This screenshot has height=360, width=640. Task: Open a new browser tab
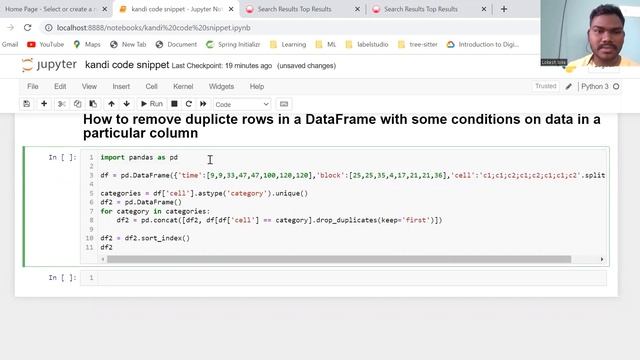click(504, 9)
